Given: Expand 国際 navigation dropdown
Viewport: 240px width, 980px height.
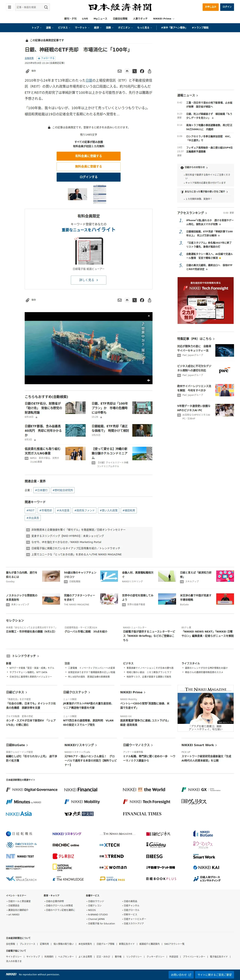Looking at the screenshot, I should (x=110, y=28).
